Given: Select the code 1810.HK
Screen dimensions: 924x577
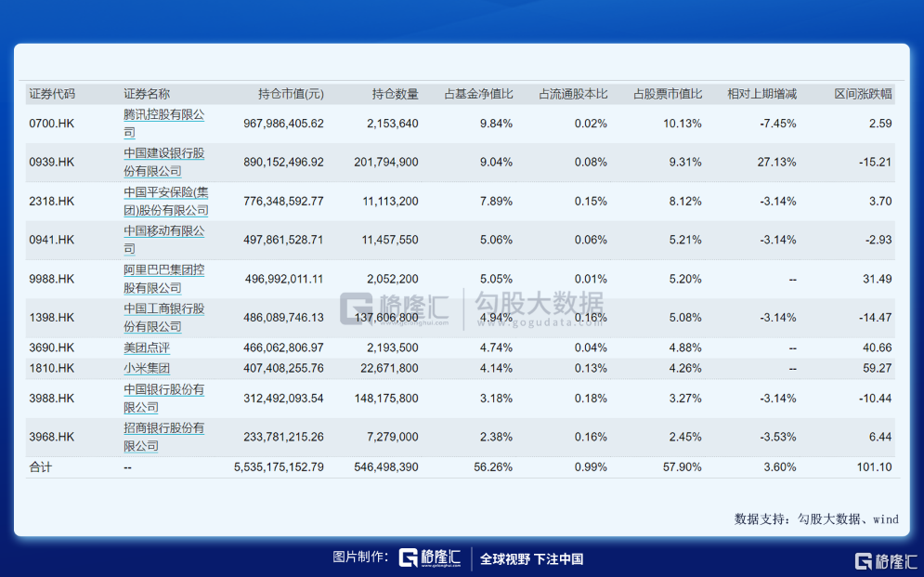Looking at the screenshot, I should [52, 368].
